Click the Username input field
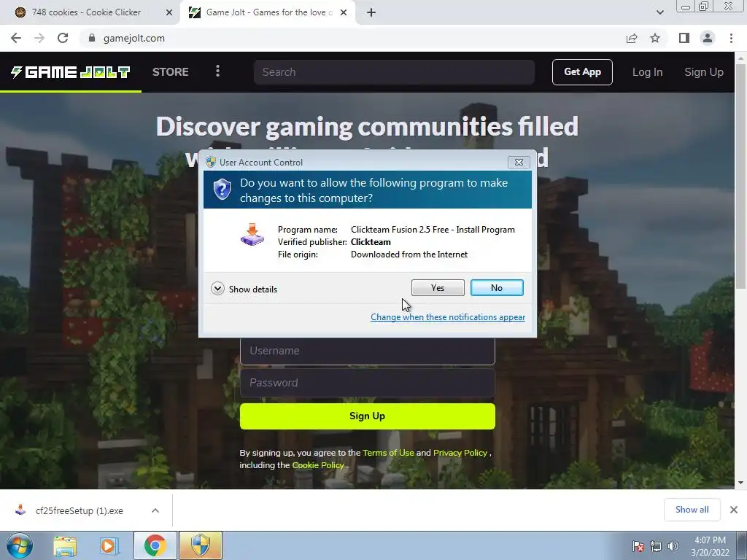Viewport: 747px width, 560px height. click(x=368, y=351)
